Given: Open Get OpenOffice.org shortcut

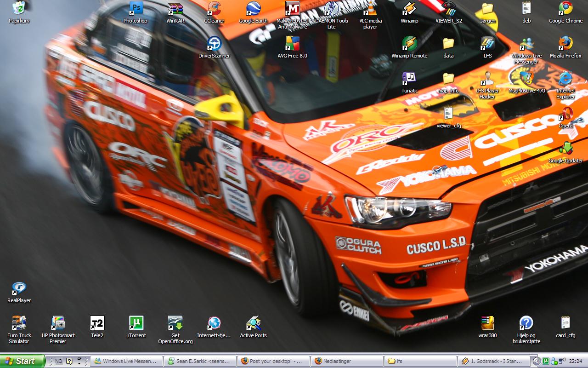Looking at the screenshot, I should pos(175,330).
